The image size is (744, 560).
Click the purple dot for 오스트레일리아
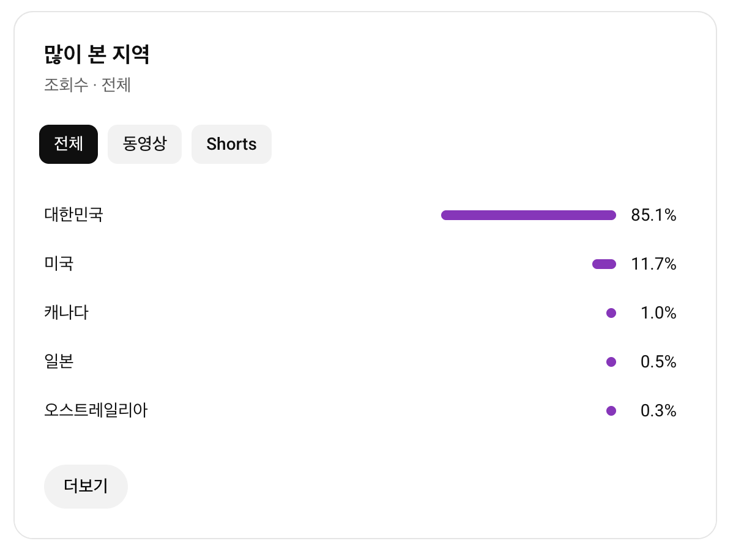point(611,411)
